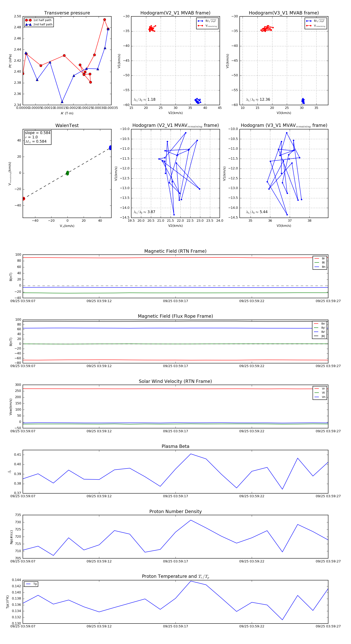Click the "Hodogram(V2_V1 MVAB frame)" title
This screenshot has width=351, height=644.
point(175,13)
